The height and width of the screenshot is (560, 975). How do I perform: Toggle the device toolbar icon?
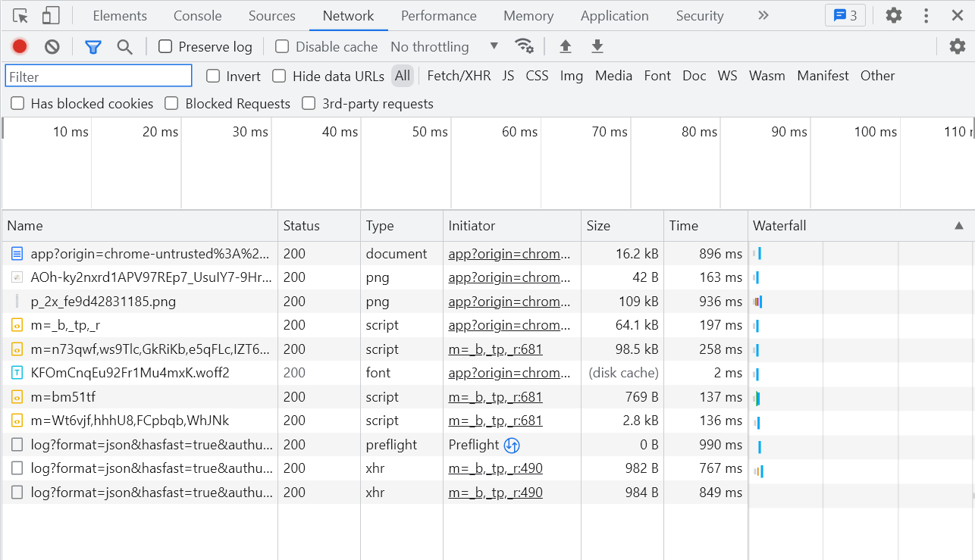click(50, 15)
